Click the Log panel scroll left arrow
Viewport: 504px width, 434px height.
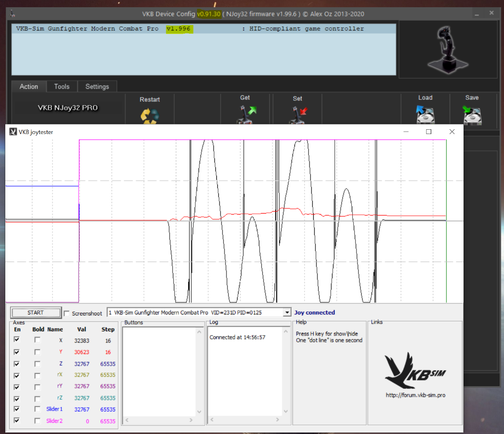tap(212, 420)
